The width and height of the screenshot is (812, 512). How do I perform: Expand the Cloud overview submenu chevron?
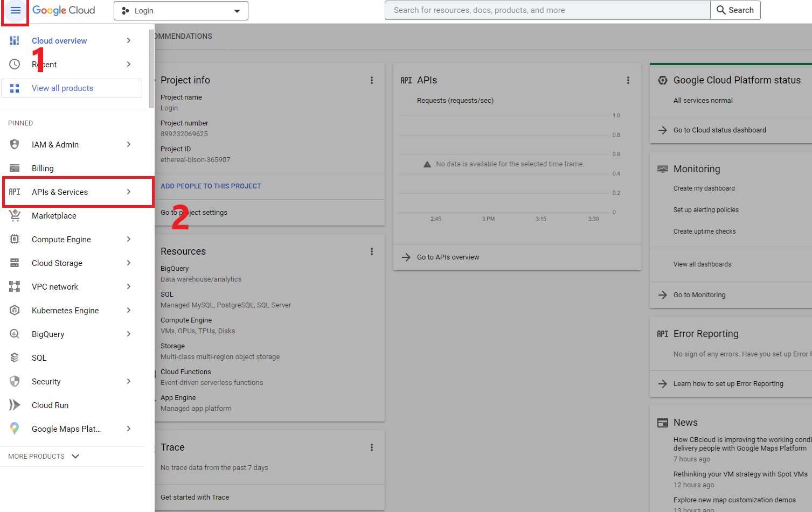click(128, 40)
